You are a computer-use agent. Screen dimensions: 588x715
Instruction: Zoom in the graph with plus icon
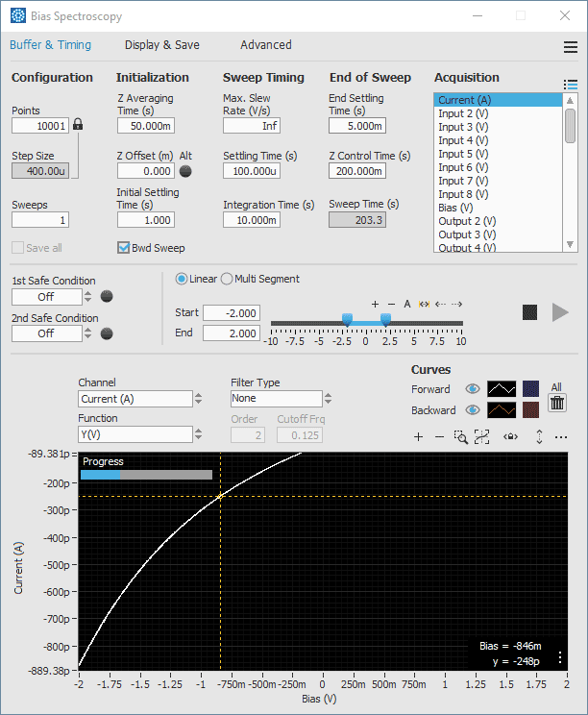418,437
